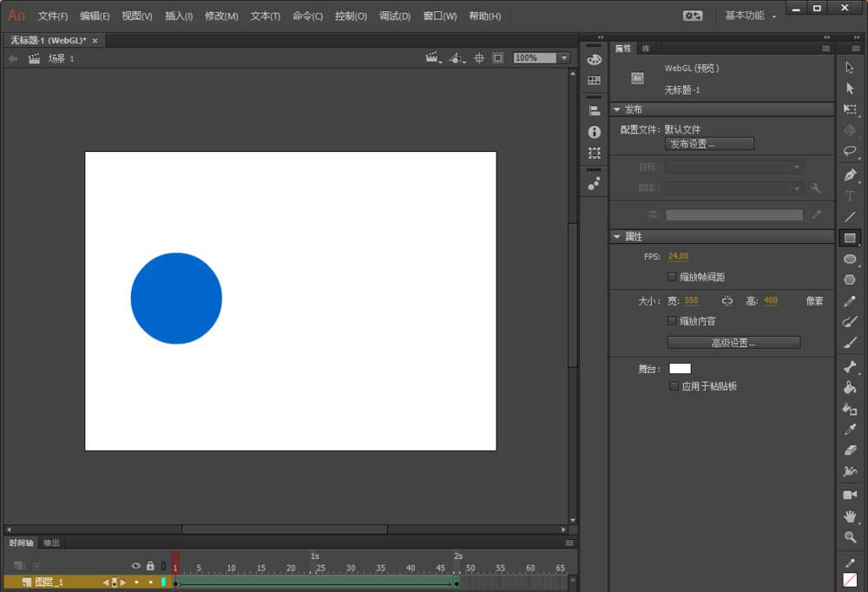Open the white 舞台 color swatch

coord(680,369)
